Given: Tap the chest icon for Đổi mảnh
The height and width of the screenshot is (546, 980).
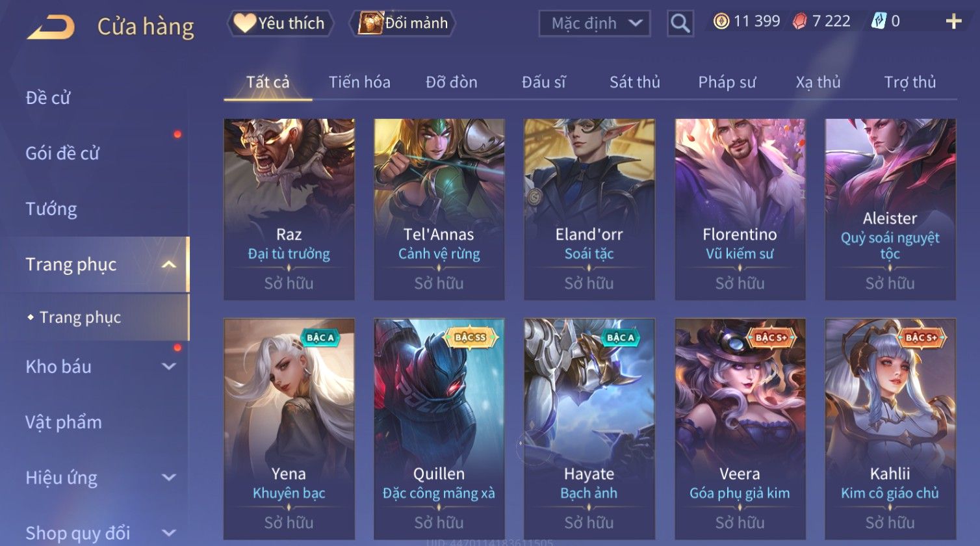Looking at the screenshot, I should 370,23.
